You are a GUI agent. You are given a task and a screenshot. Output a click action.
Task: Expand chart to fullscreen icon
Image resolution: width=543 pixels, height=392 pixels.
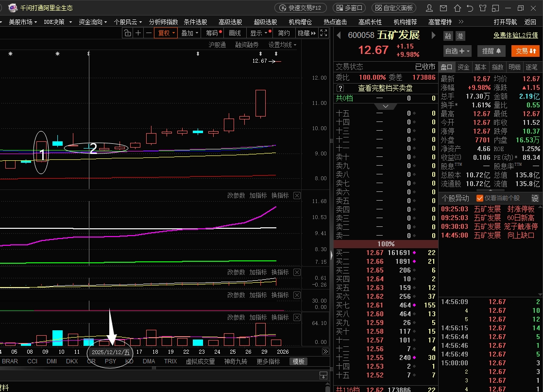pos(324,33)
